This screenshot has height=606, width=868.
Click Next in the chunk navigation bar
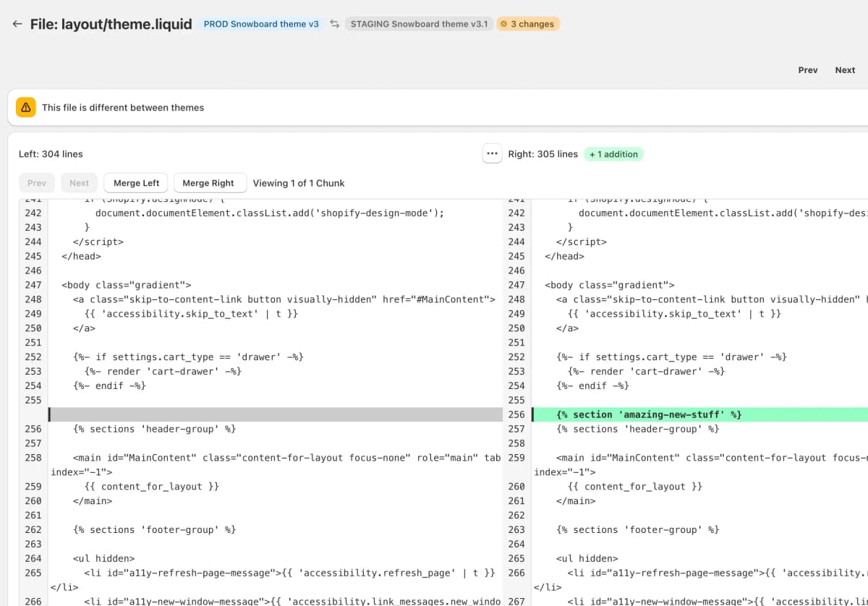[x=80, y=182]
